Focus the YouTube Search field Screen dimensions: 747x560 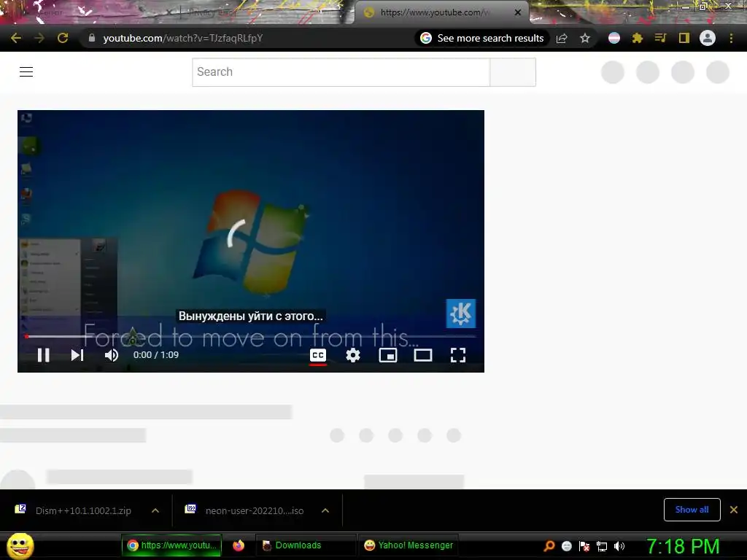pyautogui.click(x=341, y=72)
